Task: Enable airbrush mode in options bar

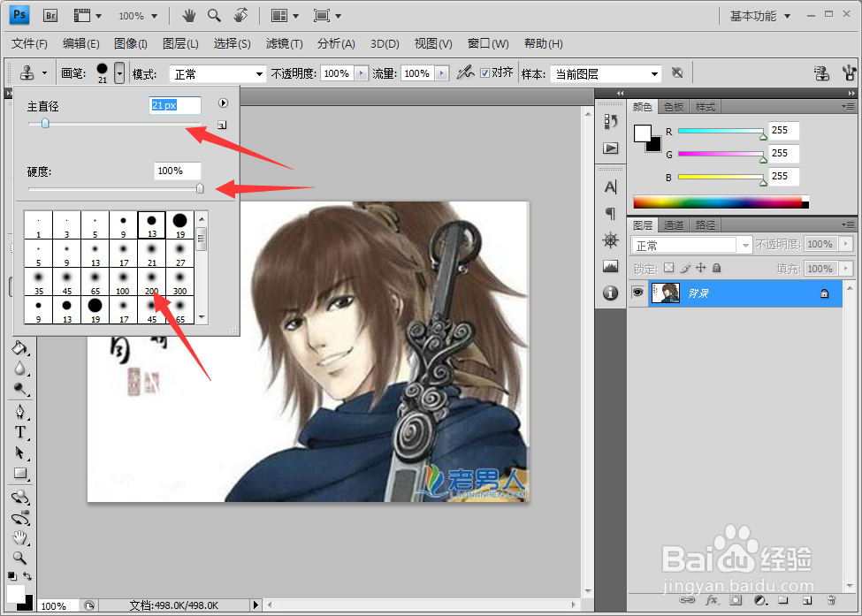Action: [x=465, y=72]
